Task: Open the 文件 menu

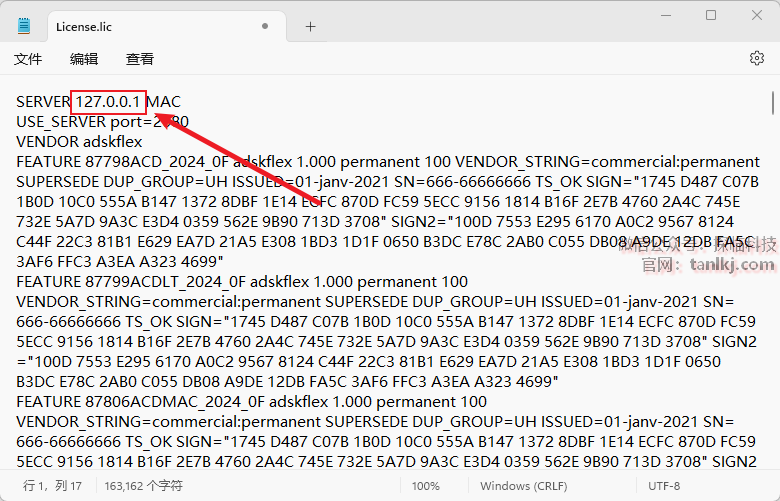Action: (x=28, y=59)
